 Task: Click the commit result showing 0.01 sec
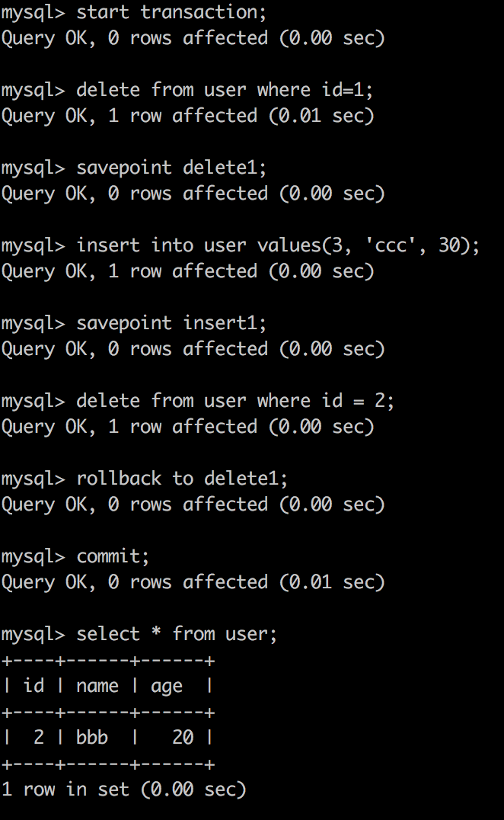click(193, 582)
